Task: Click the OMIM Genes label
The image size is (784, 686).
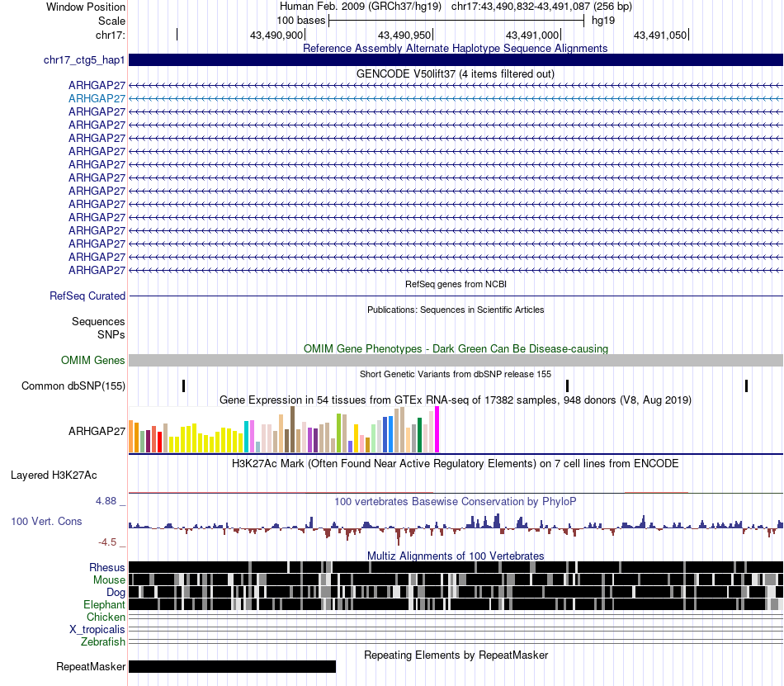Action: click(92, 361)
